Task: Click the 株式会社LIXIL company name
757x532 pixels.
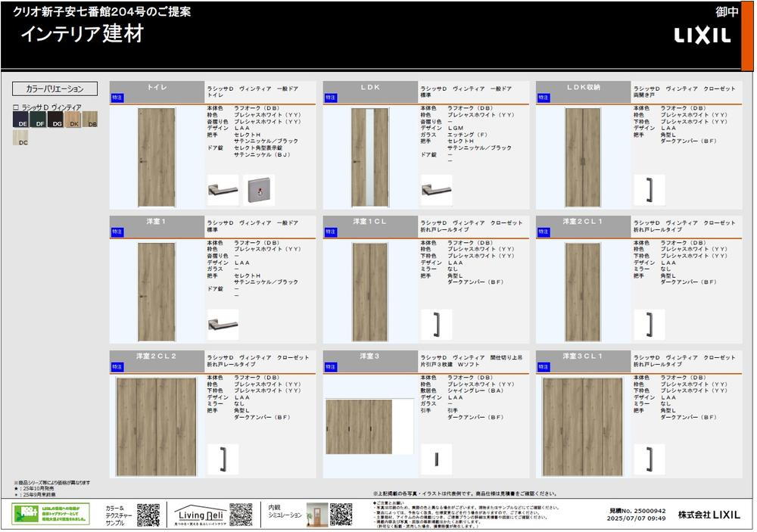Action: [709, 515]
